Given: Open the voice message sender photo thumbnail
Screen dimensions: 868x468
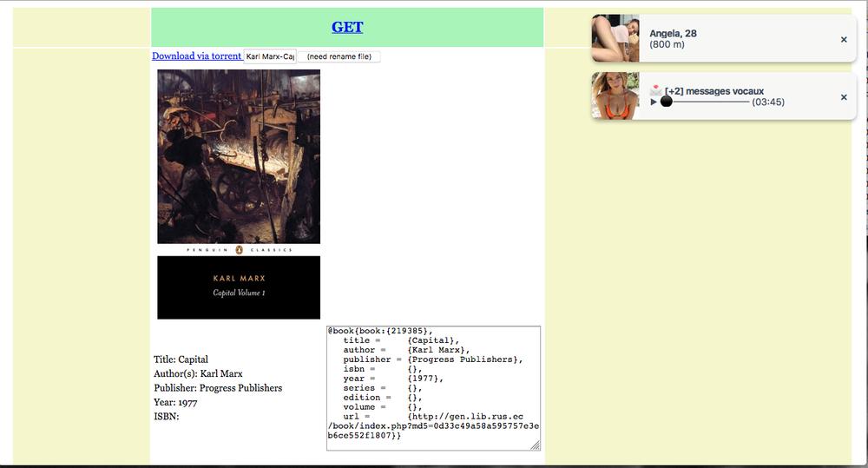Looking at the screenshot, I should (x=615, y=96).
